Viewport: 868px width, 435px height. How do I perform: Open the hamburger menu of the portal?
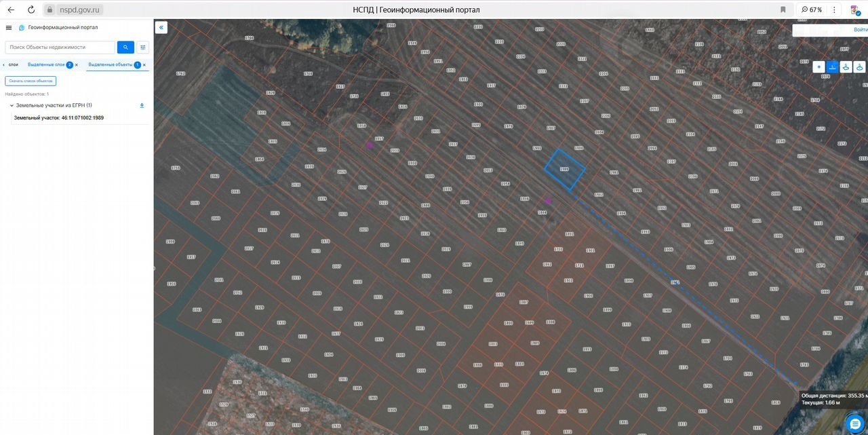8,28
